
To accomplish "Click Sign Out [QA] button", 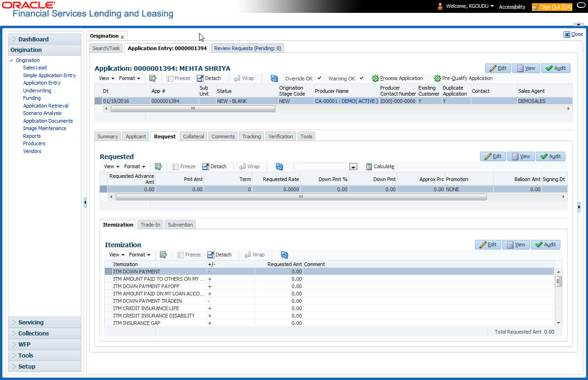I will point(552,7).
